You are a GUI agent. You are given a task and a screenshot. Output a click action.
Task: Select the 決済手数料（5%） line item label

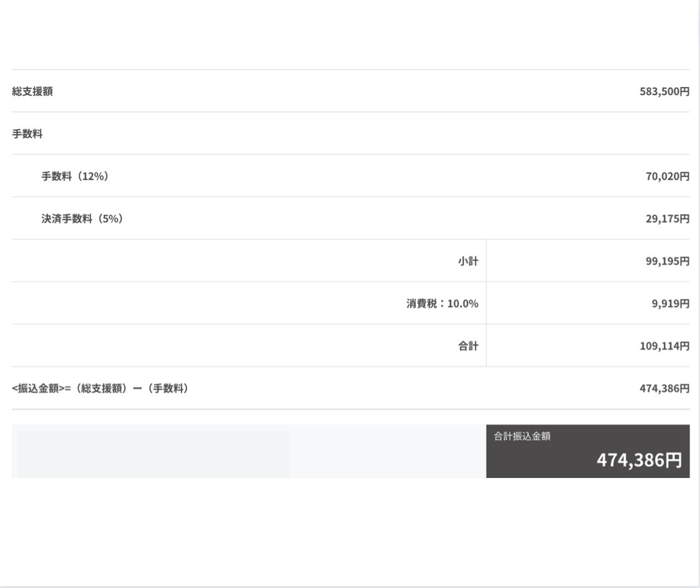pyautogui.click(x=81, y=219)
